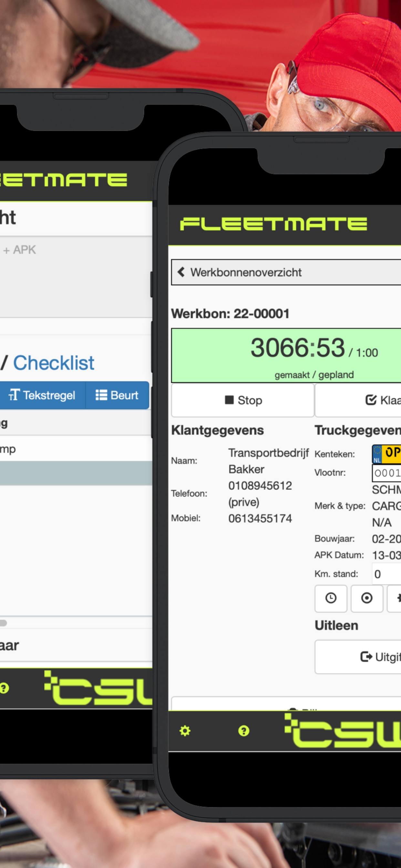Image resolution: width=401 pixels, height=868 pixels.
Task: Click the horizontal scrollbar on back phone
Action: [x=3, y=623]
